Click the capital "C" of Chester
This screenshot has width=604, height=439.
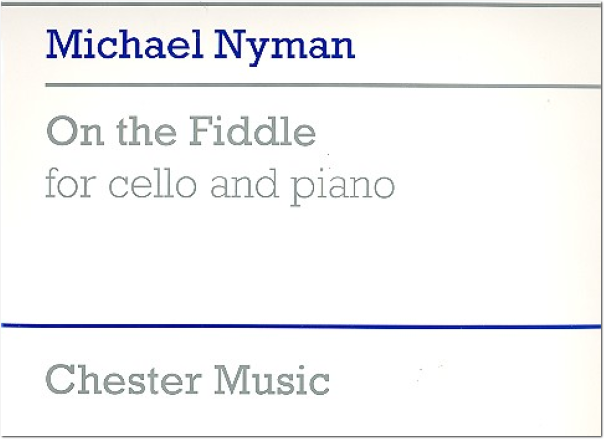click(60, 380)
